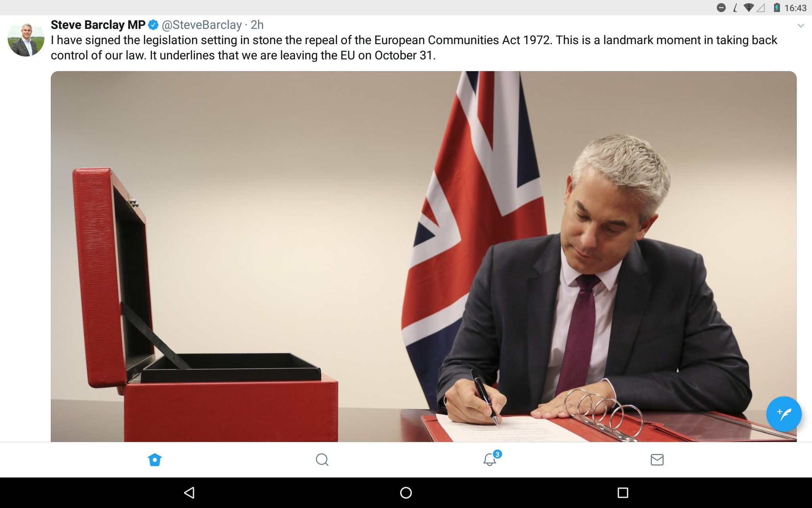Screen dimensions: 812x508
Task: Tap the Wi-Fi status bar icon
Action: (749, 8)
